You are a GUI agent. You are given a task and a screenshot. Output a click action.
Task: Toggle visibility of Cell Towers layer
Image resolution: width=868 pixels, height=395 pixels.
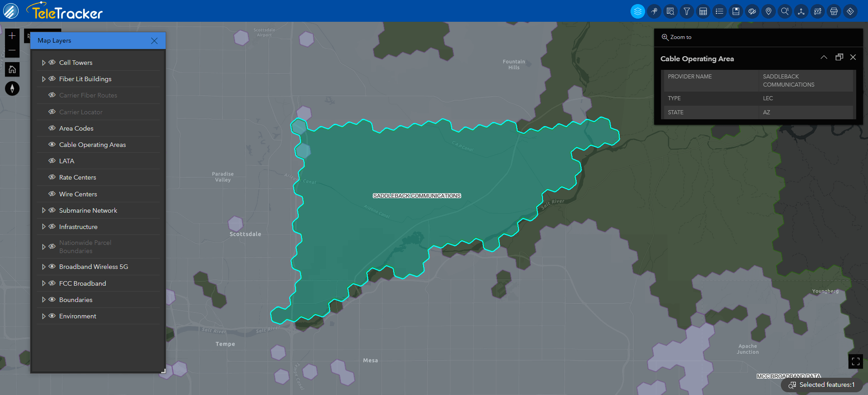pyautogui.click(x=52, y=63)
